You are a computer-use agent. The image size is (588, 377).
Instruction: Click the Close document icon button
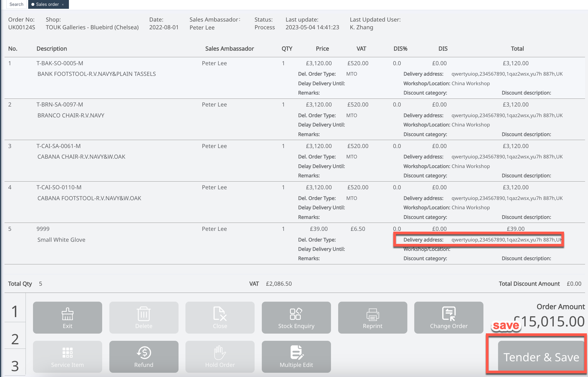pos(220,317)
